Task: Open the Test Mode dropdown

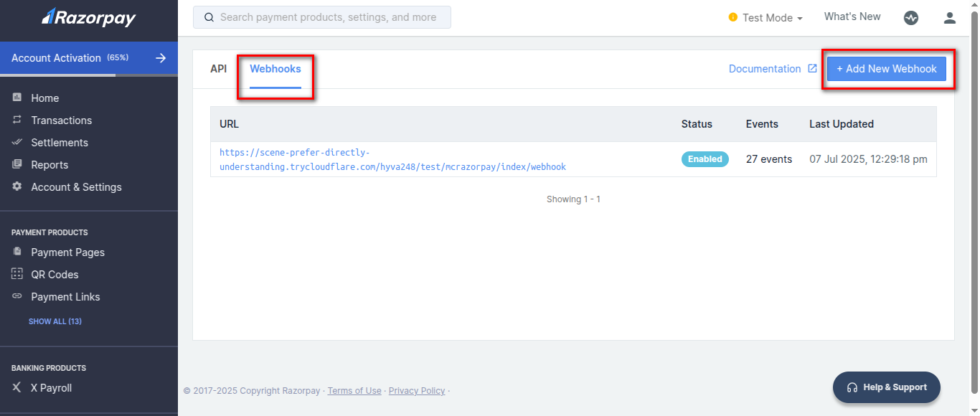Action: (765, 18)
